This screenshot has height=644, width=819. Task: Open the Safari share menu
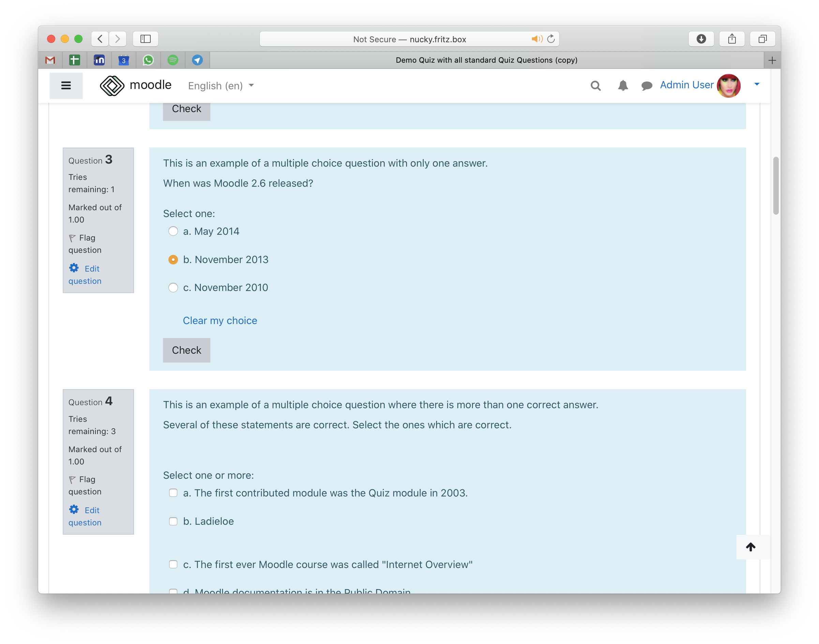pos(732,39)
